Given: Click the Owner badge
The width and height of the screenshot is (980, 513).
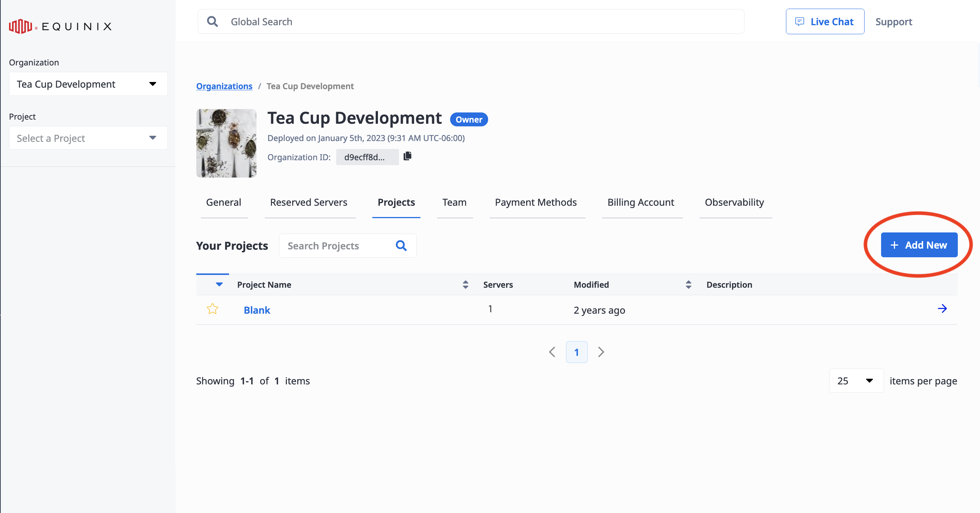Looking at the screenshot, I should tap(469, 120).
